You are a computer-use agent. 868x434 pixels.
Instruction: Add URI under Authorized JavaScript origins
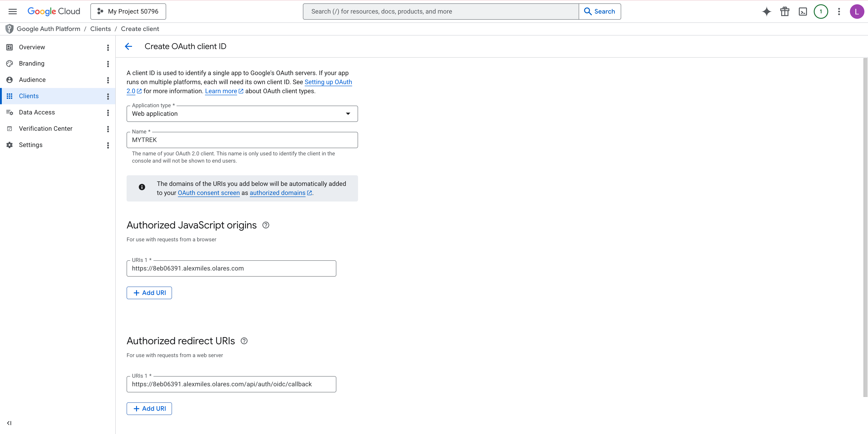(x=149, y=293)
